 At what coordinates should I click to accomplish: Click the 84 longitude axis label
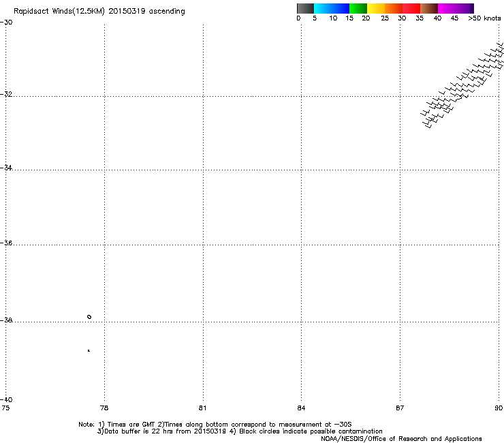tap(301, 408)
